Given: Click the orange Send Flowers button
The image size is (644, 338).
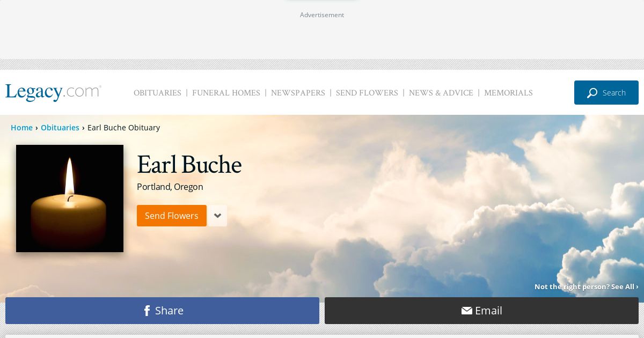Looking at the screenshot, I should click(172, 216).
